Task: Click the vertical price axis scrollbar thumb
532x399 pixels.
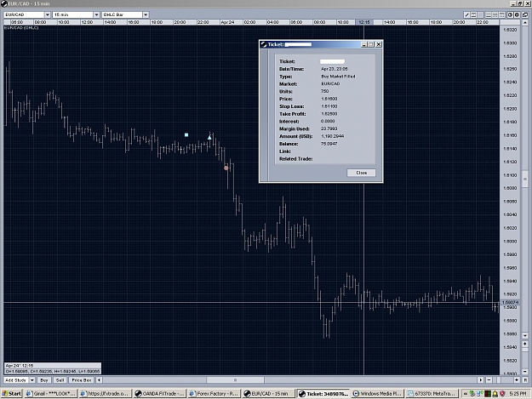Action: (x=525, y=179)
